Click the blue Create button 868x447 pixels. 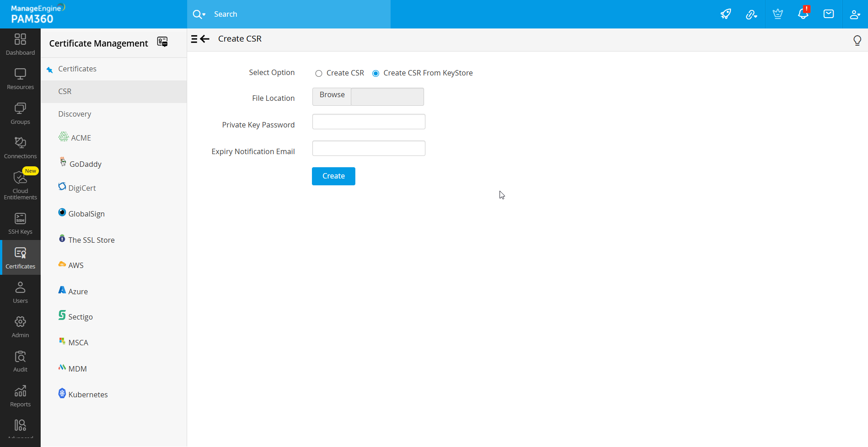[x=334, y=176]
